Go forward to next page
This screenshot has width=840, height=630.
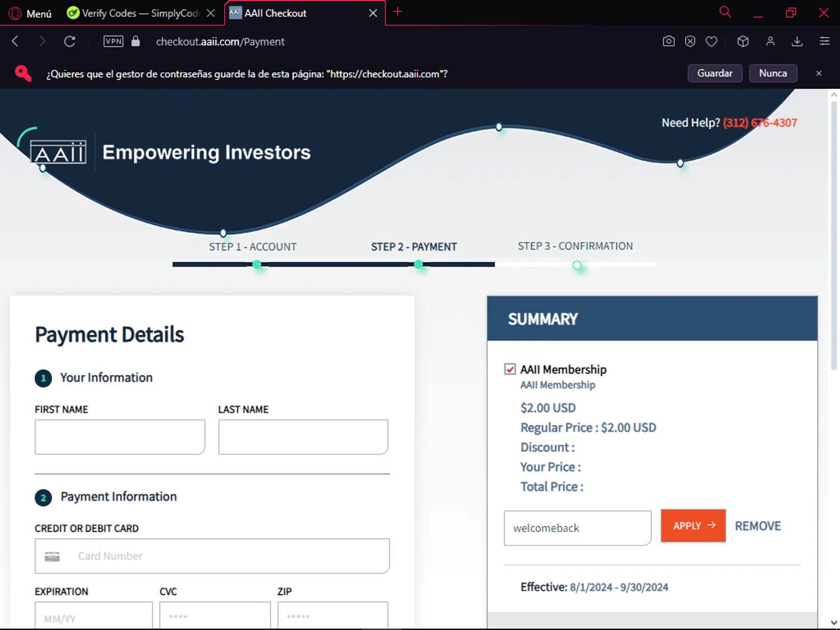point(42,41)
